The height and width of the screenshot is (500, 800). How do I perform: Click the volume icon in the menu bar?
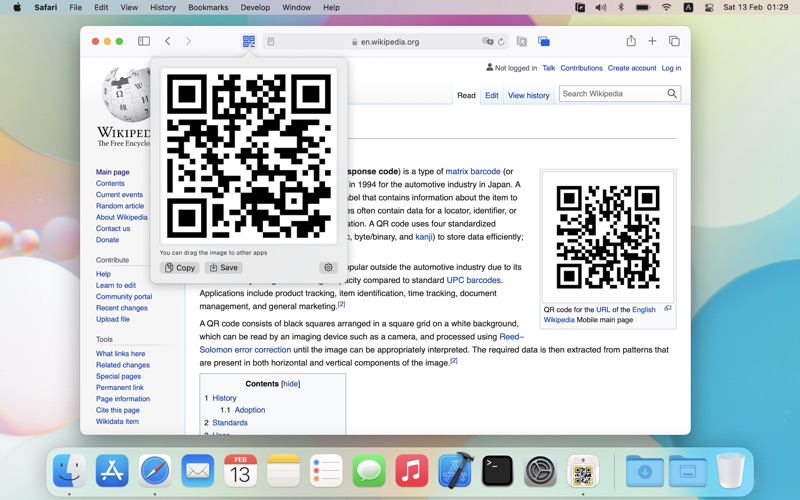click(x=601, y=7)
